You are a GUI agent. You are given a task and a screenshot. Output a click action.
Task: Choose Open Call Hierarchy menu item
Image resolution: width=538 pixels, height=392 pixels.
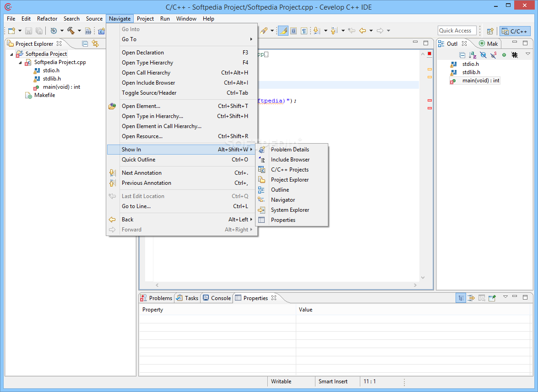coord(182,73)
